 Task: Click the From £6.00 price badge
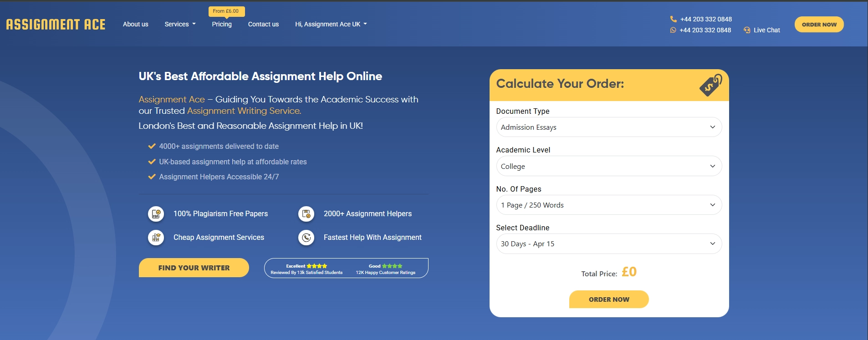pyautogui.click(x=226, y=11)
